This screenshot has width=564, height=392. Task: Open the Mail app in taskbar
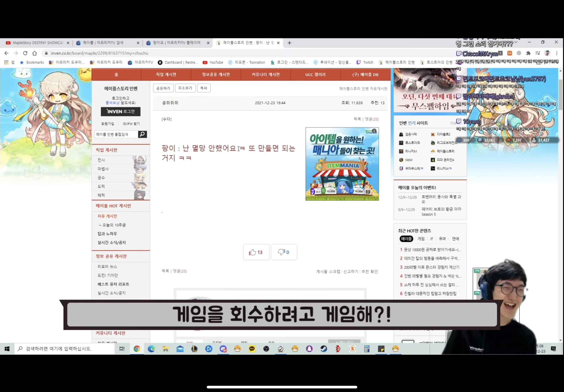point(180,348)
